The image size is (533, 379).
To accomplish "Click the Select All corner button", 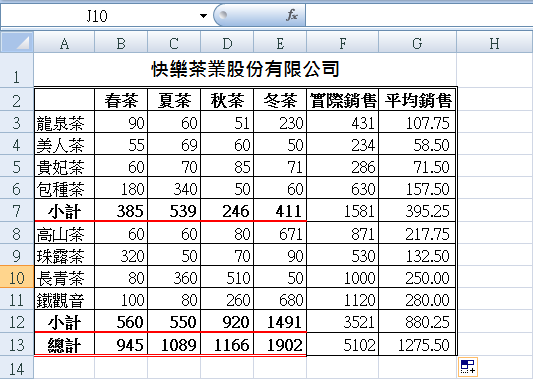I will 17,42.
